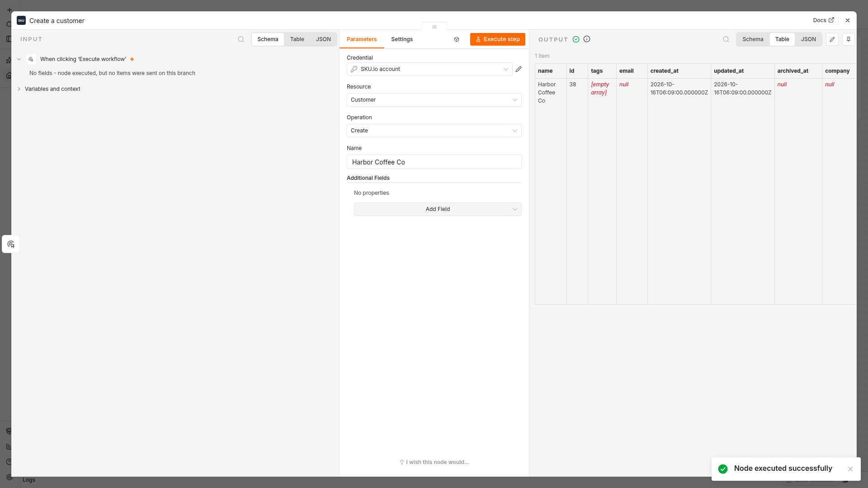Select the OUTPUT Table view
The height and width of the screenshot is (488, 868).
pos(782,39)
